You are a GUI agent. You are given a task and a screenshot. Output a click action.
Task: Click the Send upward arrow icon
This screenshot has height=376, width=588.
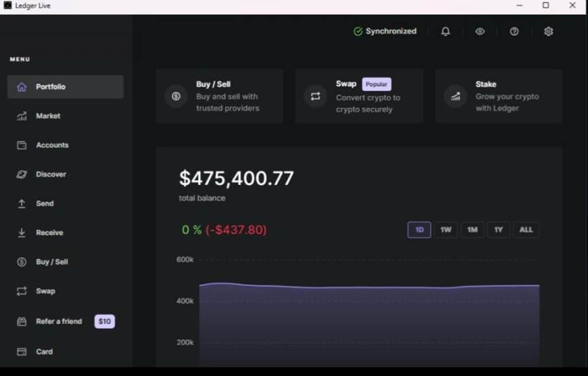[x=22, y=204]
